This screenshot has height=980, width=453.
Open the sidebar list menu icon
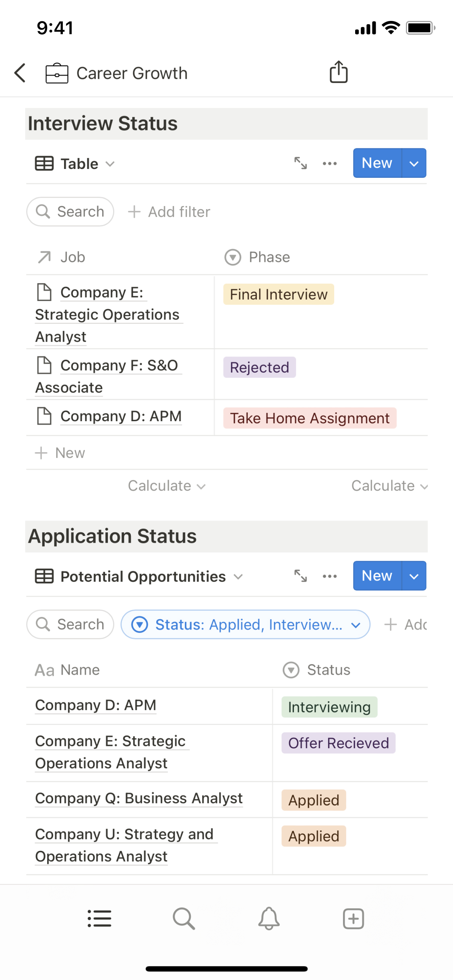point(99,918)
